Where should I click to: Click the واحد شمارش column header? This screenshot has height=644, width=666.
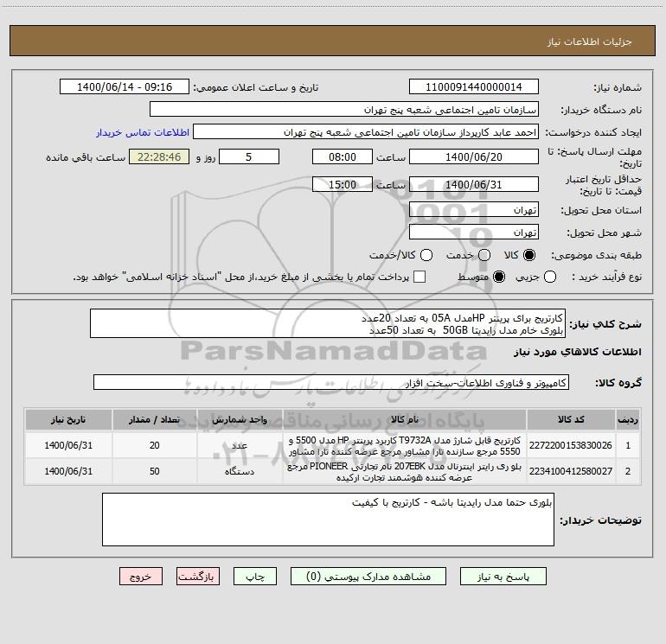(x=240, y=419)
